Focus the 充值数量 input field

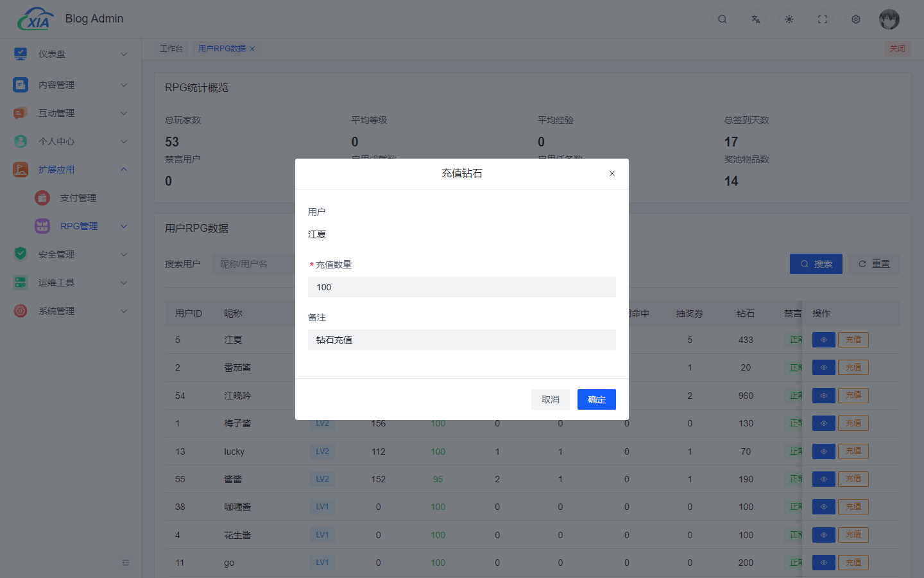462,287
